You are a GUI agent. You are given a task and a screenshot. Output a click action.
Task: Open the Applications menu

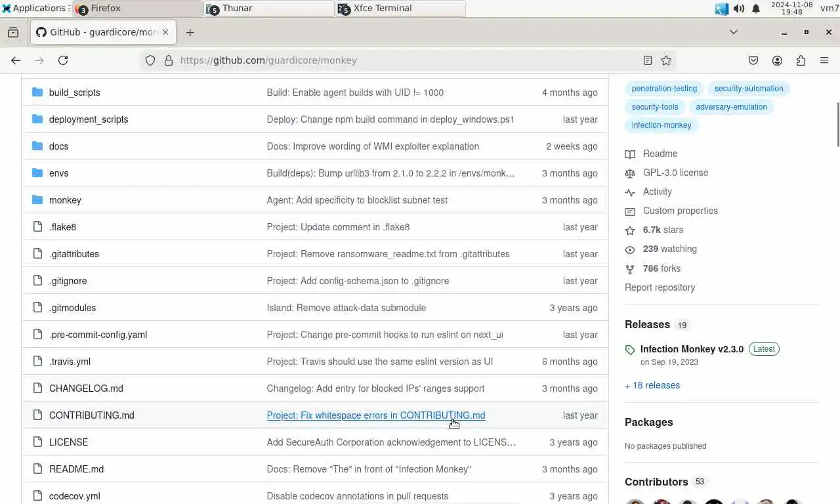pyautogui.click(x=34, y=9)
